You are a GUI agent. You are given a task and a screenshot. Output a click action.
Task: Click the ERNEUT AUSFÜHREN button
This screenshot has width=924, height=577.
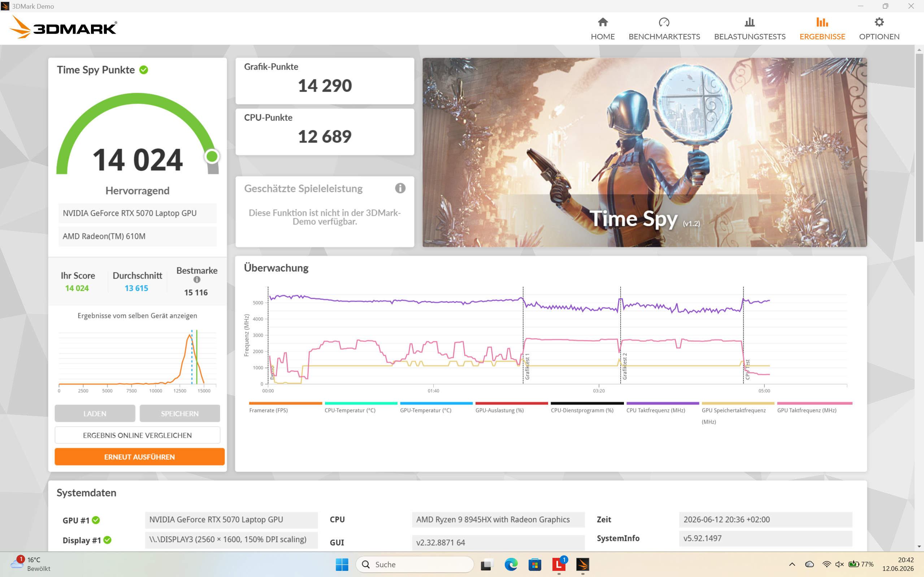click(x=139, y=457)
